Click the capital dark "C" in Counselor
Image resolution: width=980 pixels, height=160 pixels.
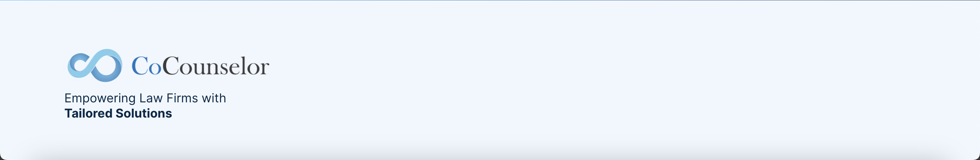pos(170,66)
